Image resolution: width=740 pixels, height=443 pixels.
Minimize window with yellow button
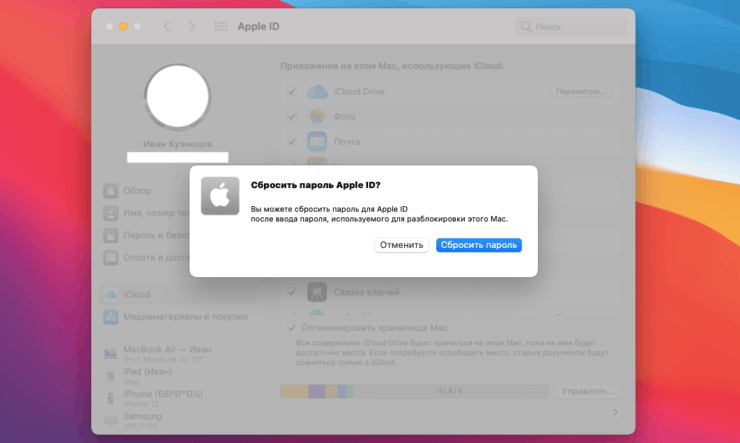123,26
